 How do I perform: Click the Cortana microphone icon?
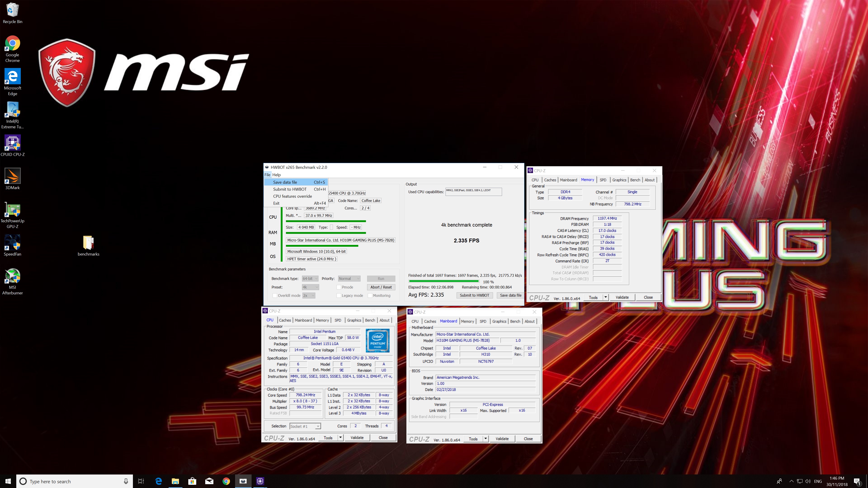coord(126,481)
